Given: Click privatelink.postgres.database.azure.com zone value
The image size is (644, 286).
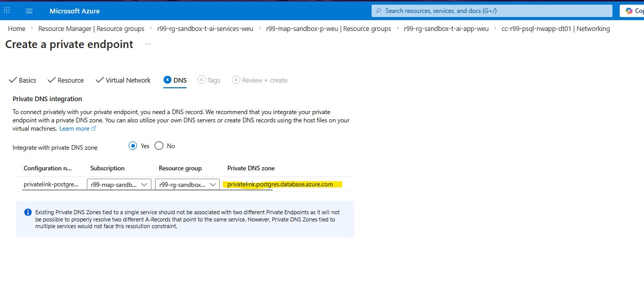Looking at the screenshot, I should click(280, 184).
